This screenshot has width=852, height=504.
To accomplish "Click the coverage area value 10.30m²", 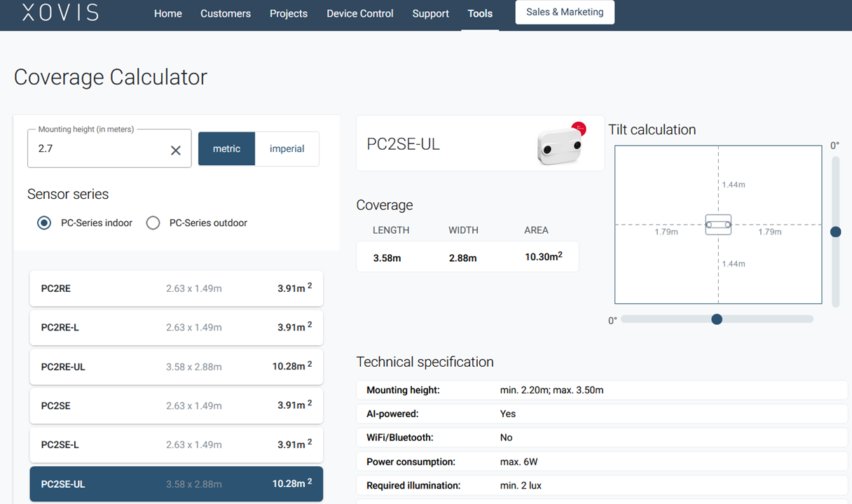I will (544, 257).
